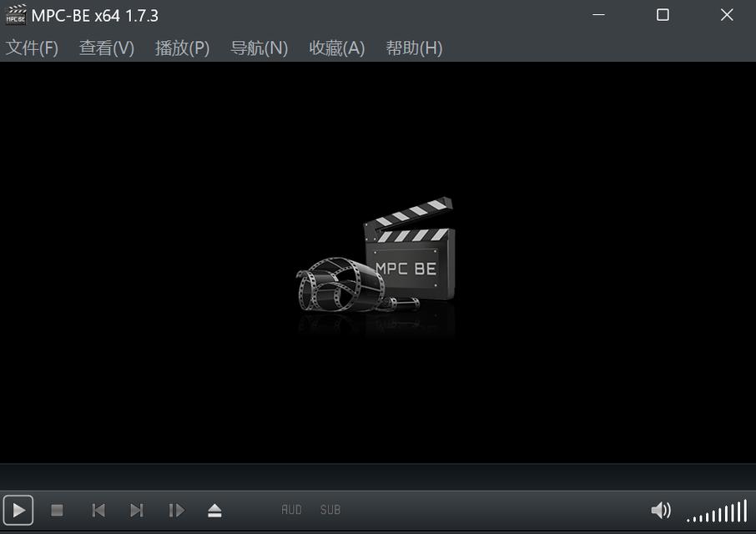Set volume on the volume bar slider

tap(717, 511)
